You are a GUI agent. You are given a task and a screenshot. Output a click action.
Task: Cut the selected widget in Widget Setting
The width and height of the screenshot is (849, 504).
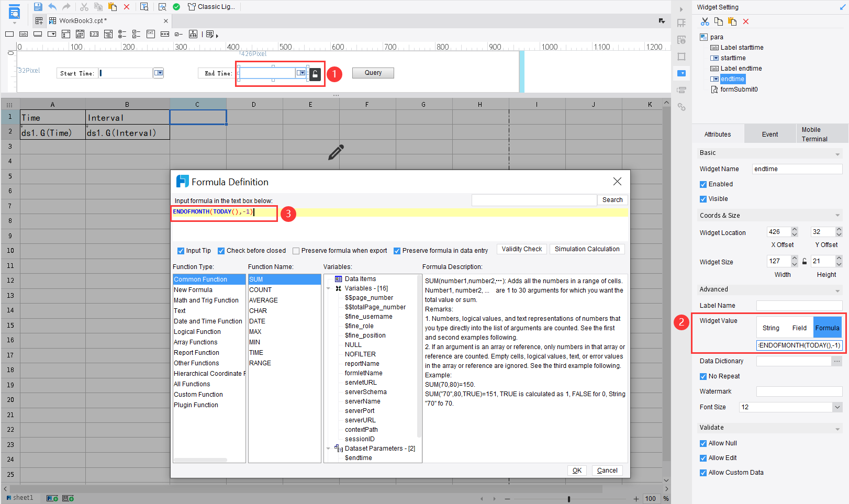click(704, 21)
